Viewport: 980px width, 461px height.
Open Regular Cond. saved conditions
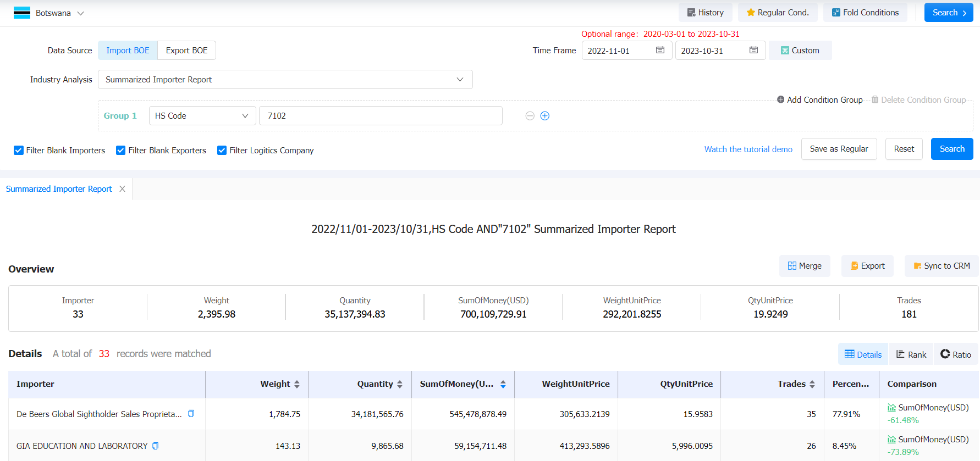pos(778,13)
